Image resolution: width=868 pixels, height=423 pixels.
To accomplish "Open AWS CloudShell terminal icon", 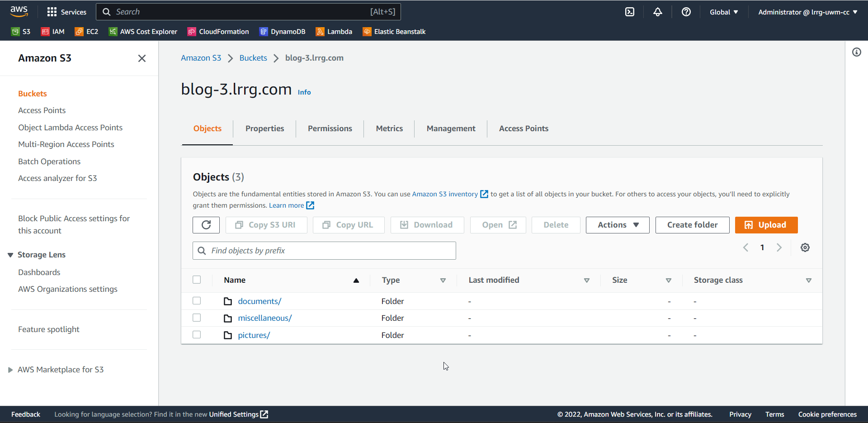I will 630,12.
